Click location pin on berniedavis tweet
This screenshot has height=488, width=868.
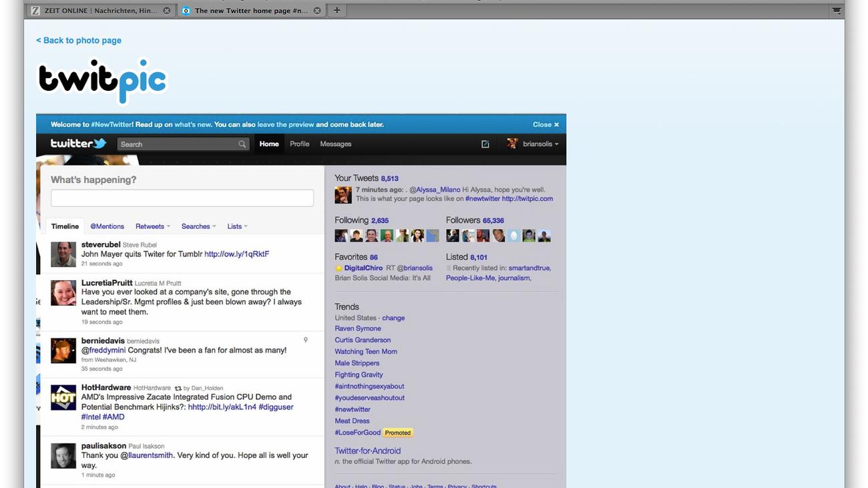(x=306, y=340)
